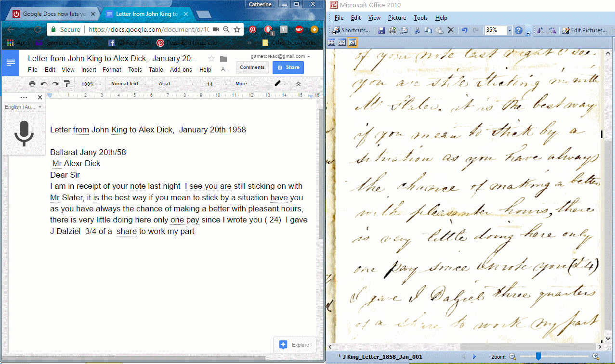Open voice typing language dropdown
Viewport: 615px width, 364px height.
(x=23, y=107)
